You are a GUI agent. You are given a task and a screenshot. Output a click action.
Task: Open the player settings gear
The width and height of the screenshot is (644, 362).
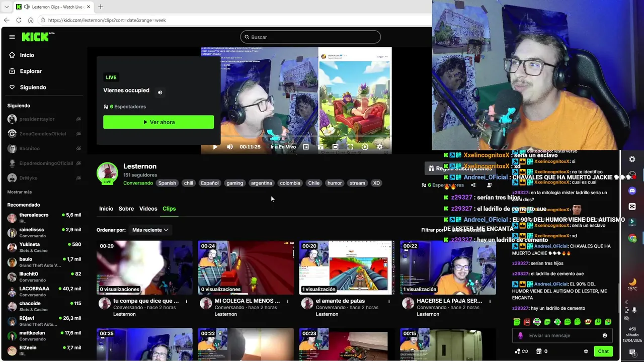point(379,147)
